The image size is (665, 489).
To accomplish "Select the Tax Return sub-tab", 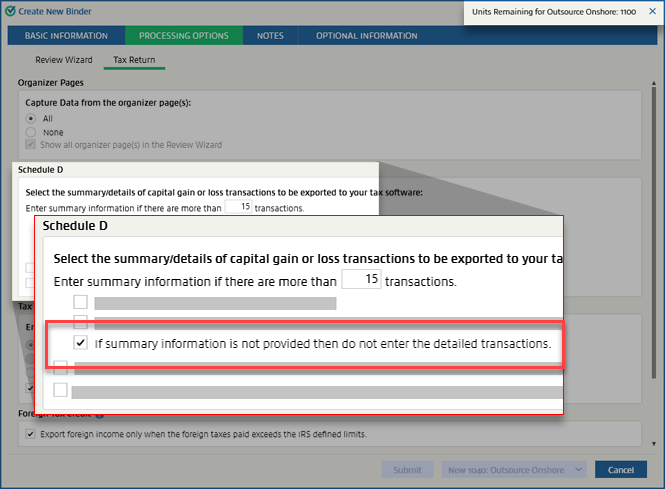I will tap(134, 60).
